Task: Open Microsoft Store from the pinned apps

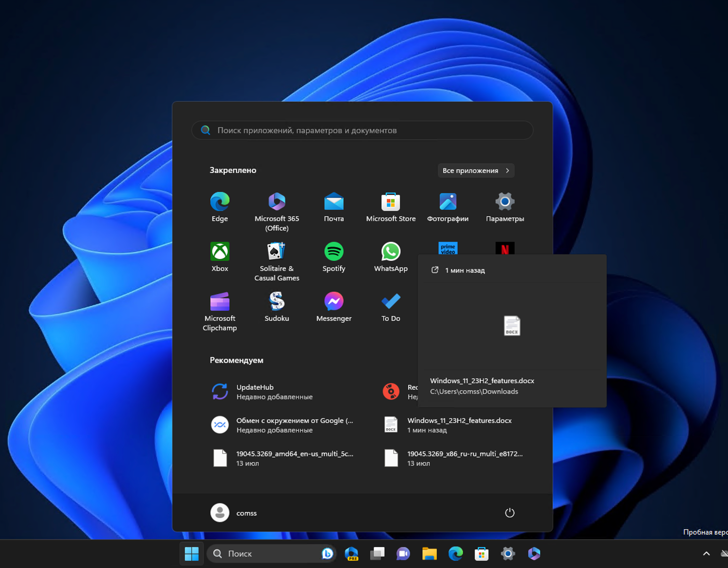Action: click(x=391, y=207)
